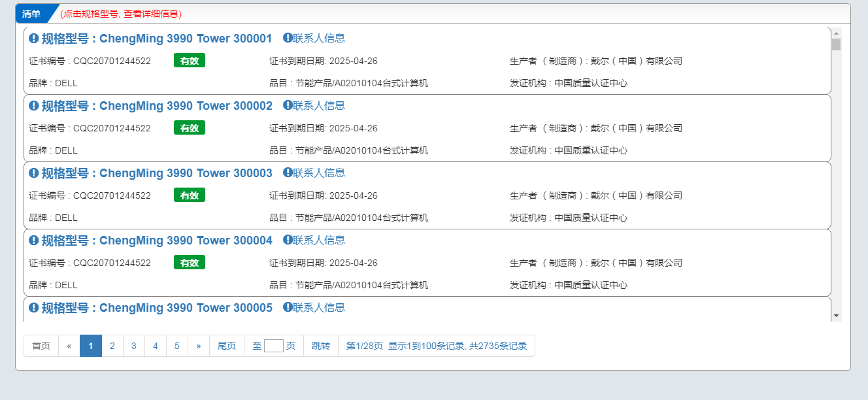This screenshot has width=868, height=400.
Task: Click scrollbar up arrow in list
Action: coord(836,33)
